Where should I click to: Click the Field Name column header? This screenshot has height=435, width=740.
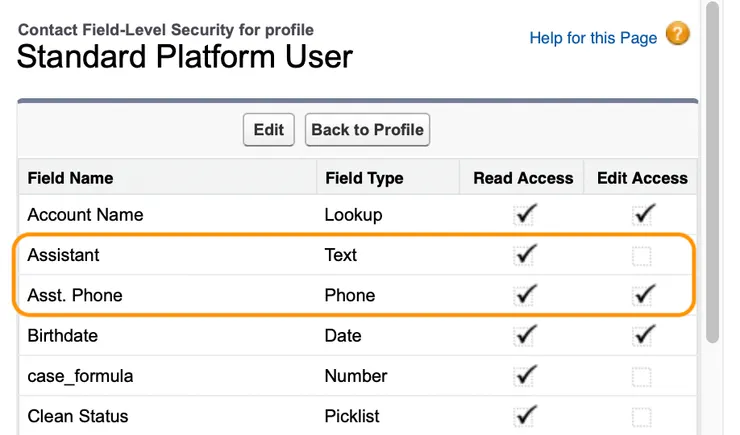point(70,178)
